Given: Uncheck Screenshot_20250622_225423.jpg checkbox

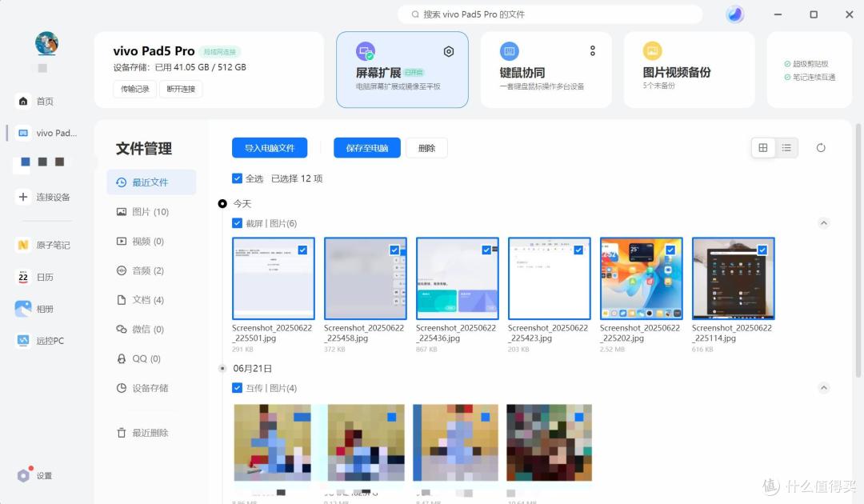Looking at the screenshot, I should [578, 250].
